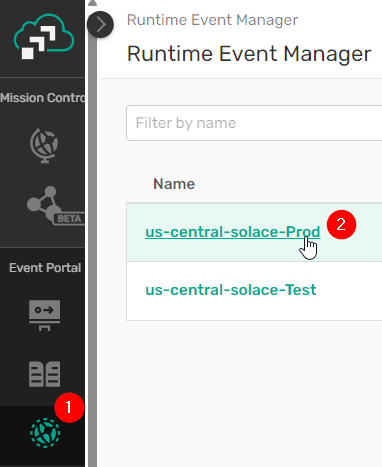Open the us-central-solace-Prod link
Viewport: 382px width, 467px height.
[233, 232]
